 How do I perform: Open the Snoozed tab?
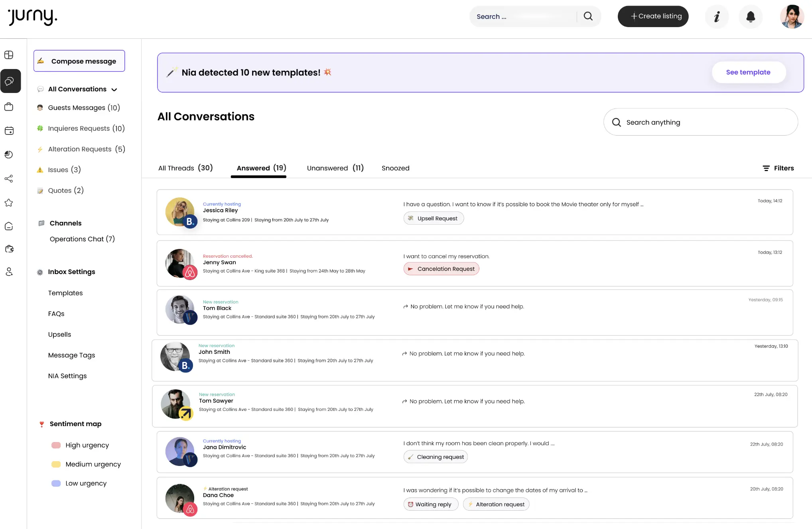pos(395,168)
